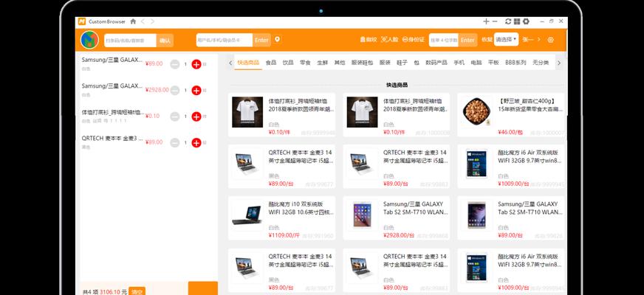Screen dimensions: 644x295
Task: Increase quantity of QRTECH cart item
Action: (196, 142)
